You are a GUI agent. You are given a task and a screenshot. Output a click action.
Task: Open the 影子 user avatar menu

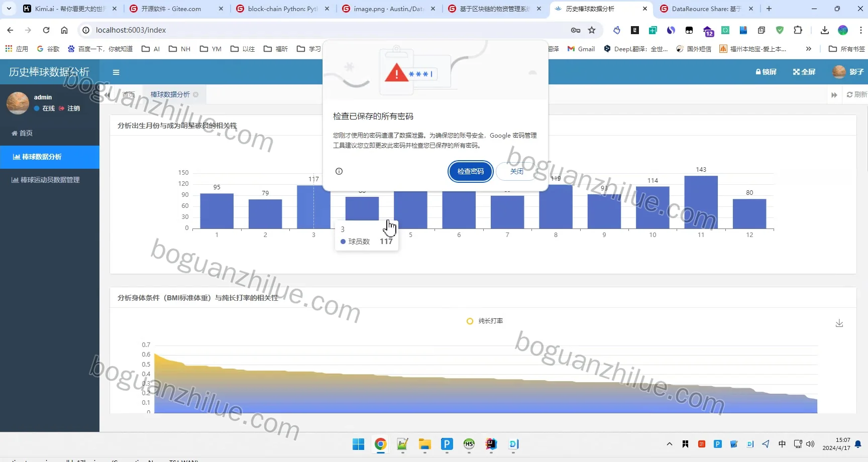848,72
